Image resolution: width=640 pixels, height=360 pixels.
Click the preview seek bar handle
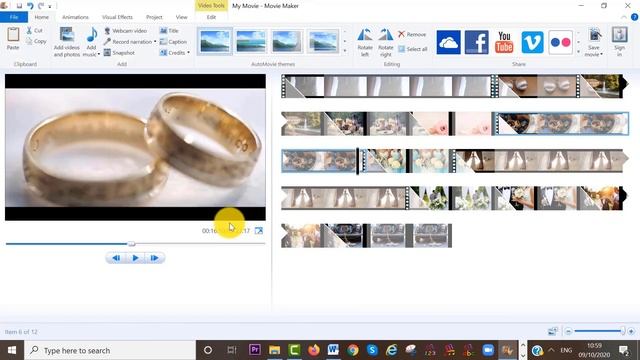[131, 244]
